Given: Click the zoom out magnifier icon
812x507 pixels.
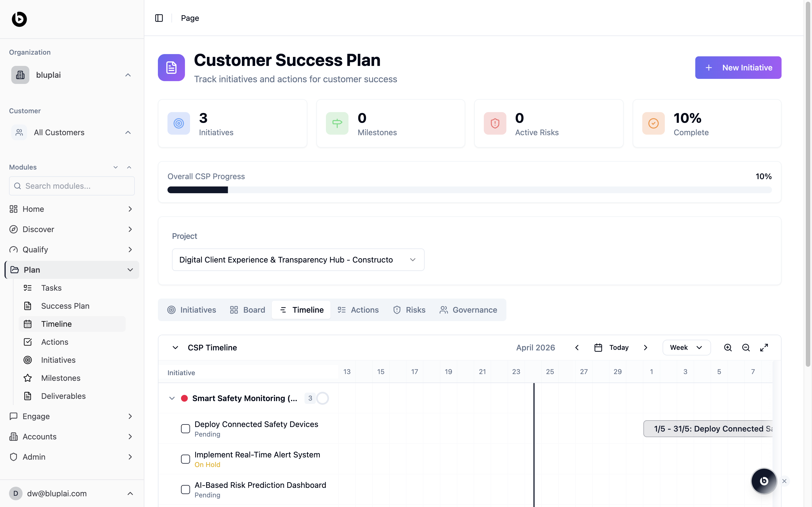Looking at the screenshot, I should [x=746, y=348].
